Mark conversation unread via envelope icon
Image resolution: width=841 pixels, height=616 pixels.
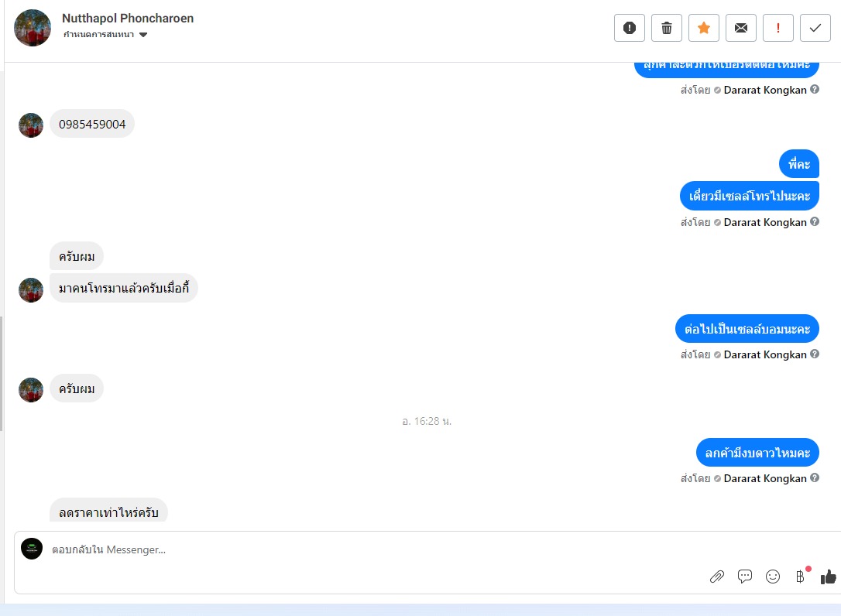740,28
